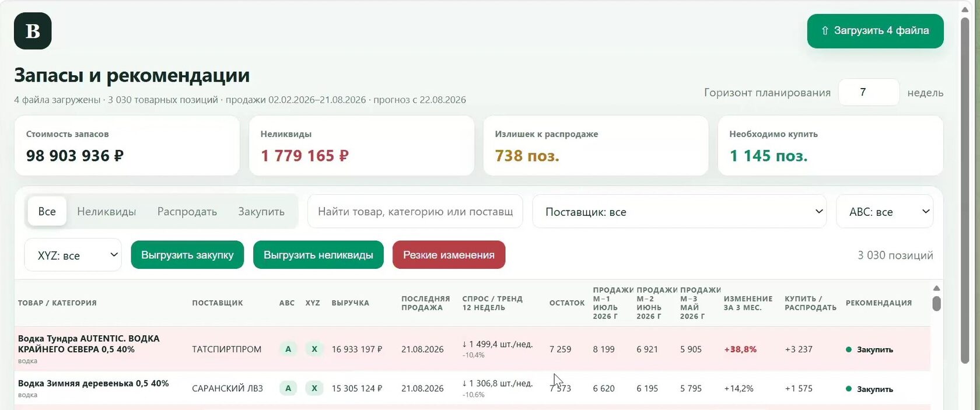This screenshot has width=980, height=410.
Task: Sort by ABC column header
Action: (x=287, y=303)
